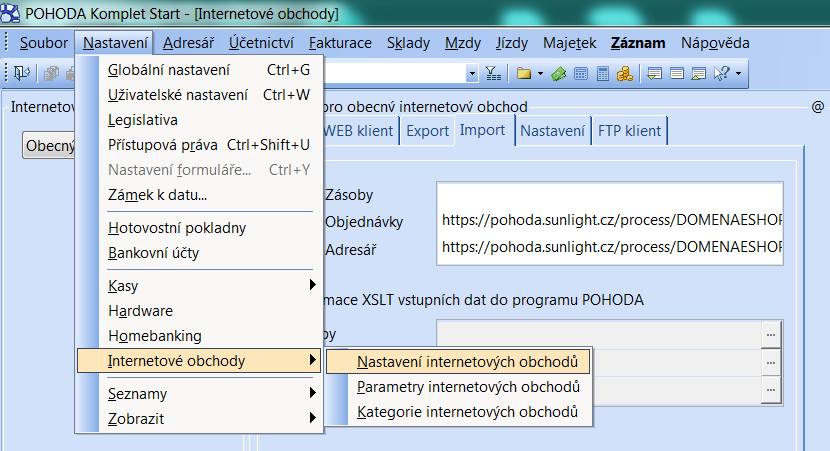Image resolution: width=830 pixels, height=451 pixels.
Task: Open Bankovní účty menu item
Action: [x=199, y=253]
